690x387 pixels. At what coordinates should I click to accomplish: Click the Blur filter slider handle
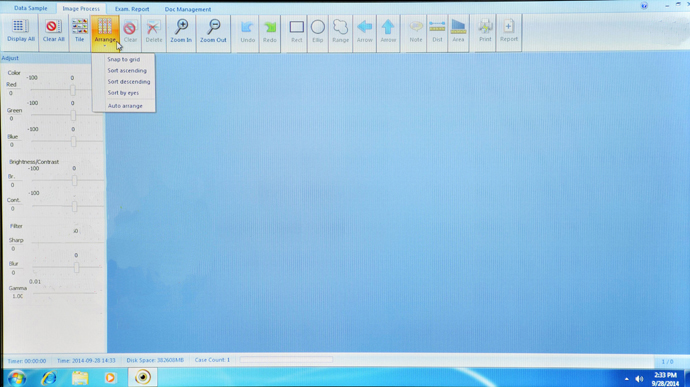click(x=77, y=267)
